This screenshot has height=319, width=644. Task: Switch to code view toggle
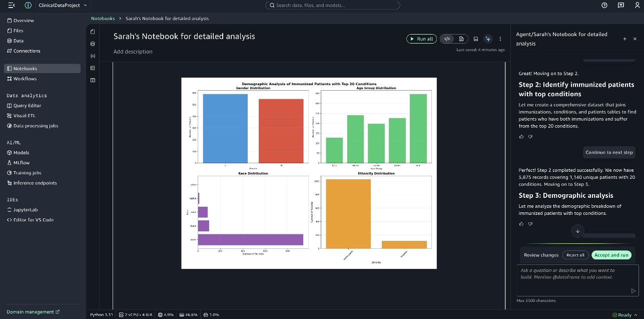click(x=447, y=39)
